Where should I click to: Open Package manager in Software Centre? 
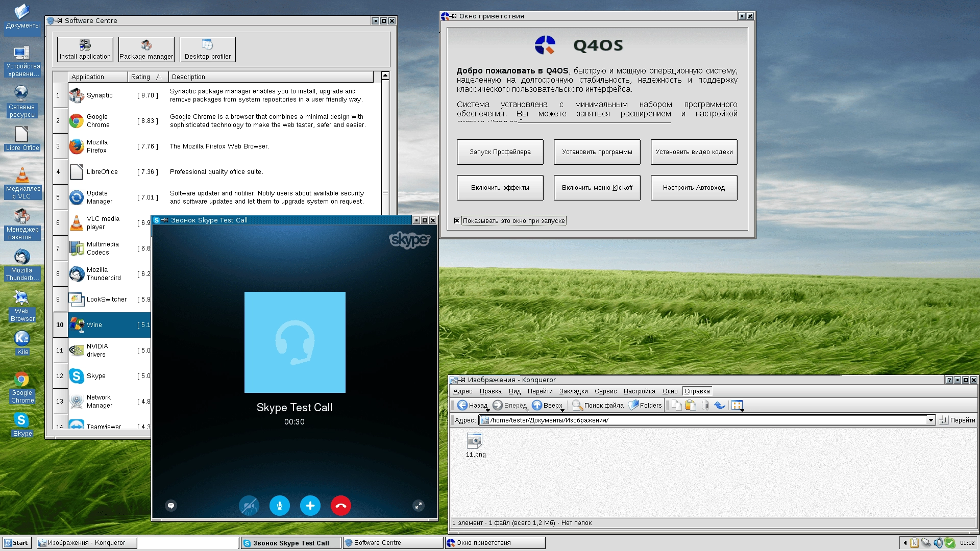point(146,49)
